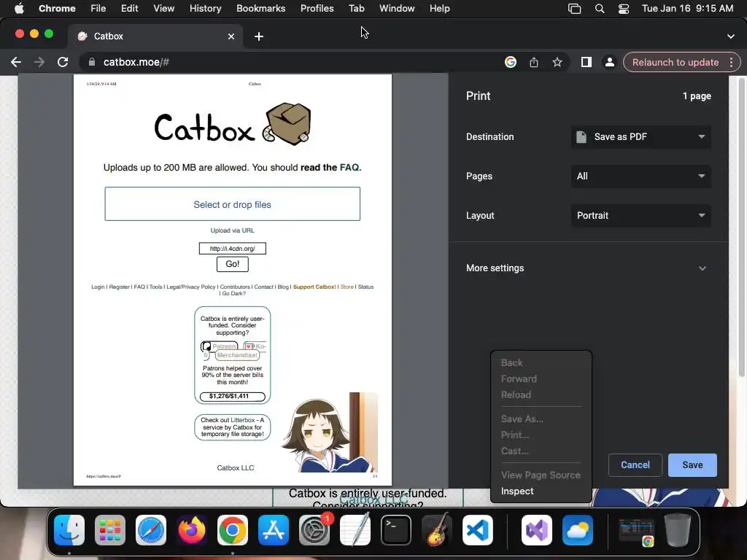Click the FAQ link in preview heading

pos(350,168)
